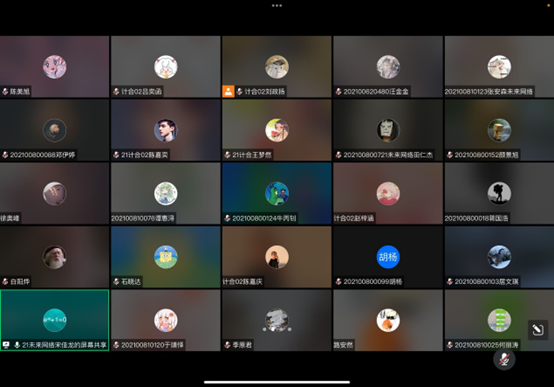554x387 pixels.
Task: Click screen-share icon on the green-bordered tile
Action: coord(6,345)
